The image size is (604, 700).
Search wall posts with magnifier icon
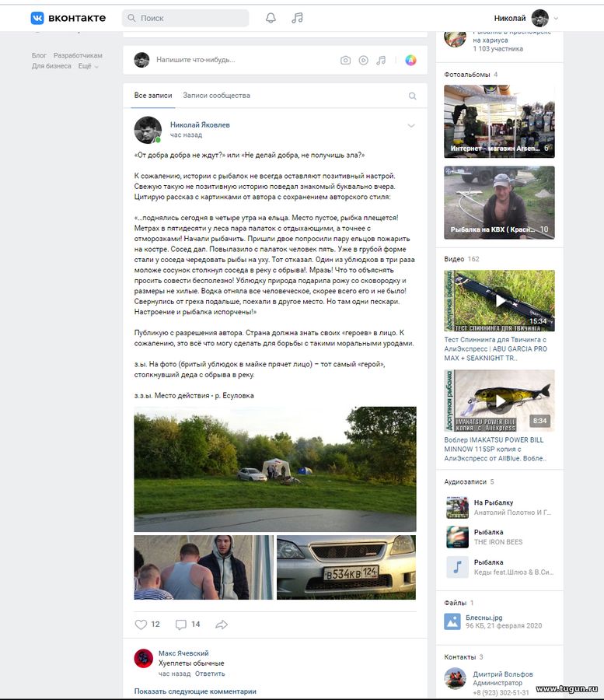[x=413, y=96]
